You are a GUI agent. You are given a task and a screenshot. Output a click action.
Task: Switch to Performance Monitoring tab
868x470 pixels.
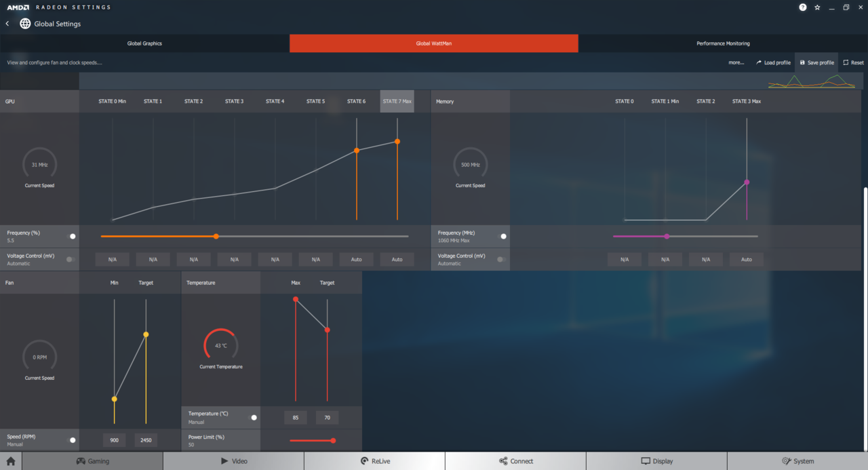tap(723, 43)
